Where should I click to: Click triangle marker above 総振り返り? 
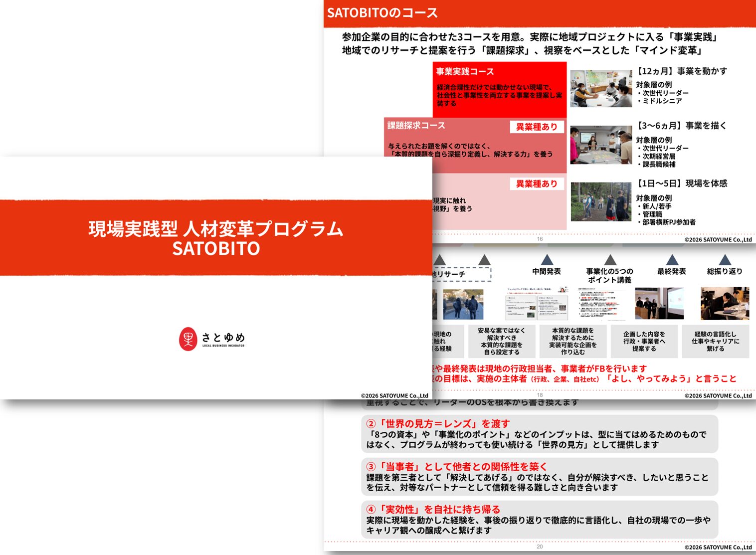725,259
